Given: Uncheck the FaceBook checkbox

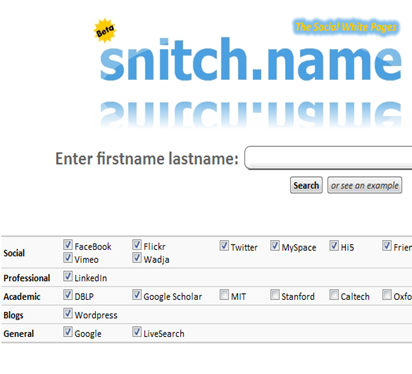Looking at the screenshot, I should (x=68, y=245).
